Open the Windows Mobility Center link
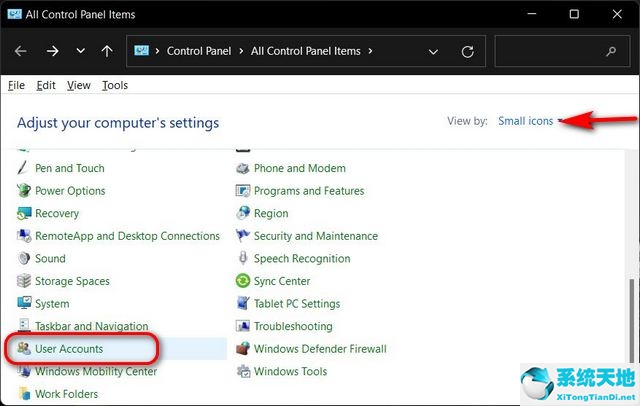Screen dimensions: 640x406 pos(96,371)
